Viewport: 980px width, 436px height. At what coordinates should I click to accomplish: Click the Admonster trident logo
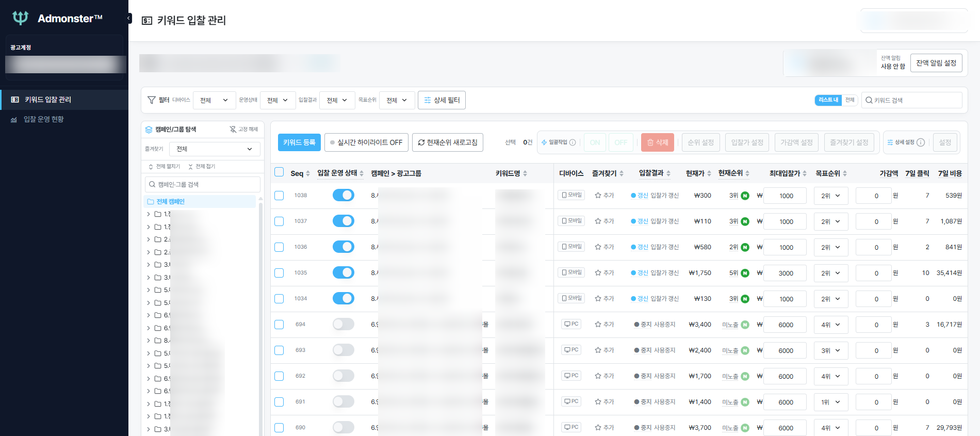(20, 18)
